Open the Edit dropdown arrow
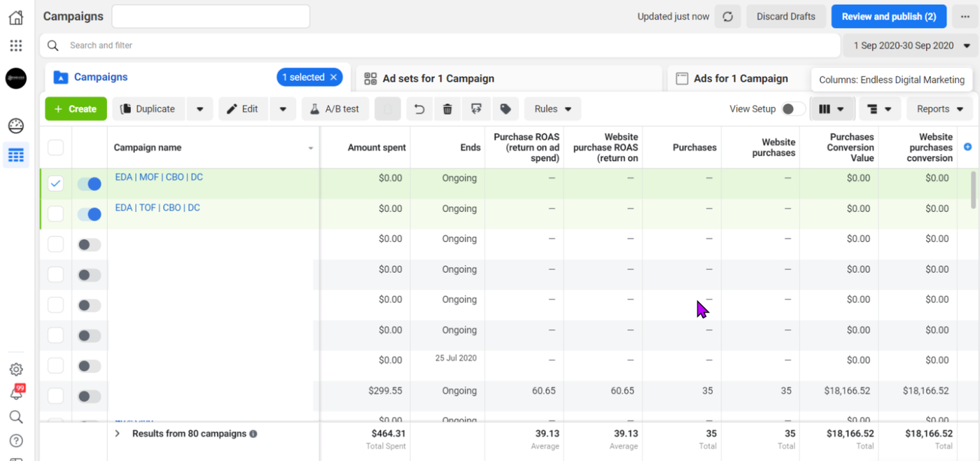 pyautogui.click(x=283, y=109)
